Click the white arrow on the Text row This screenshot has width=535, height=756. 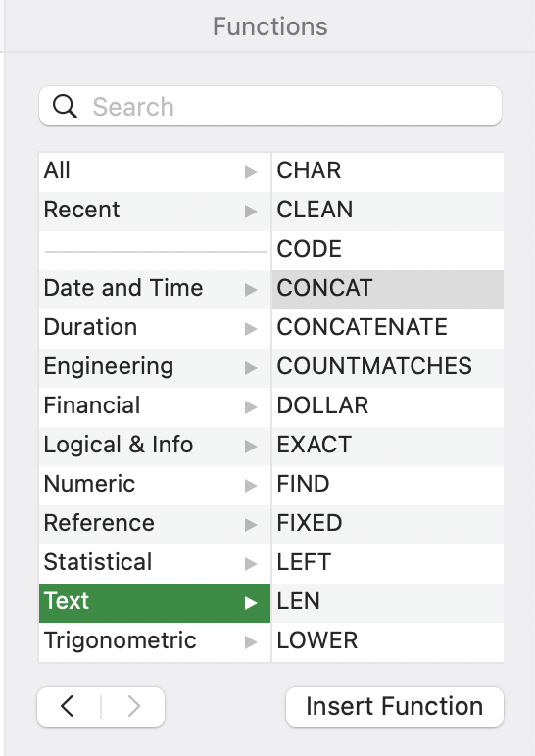click(251, 602)
